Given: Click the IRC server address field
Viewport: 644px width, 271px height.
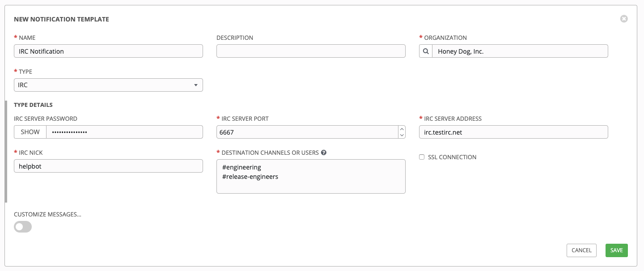Looking at the screenshot, I should [513, 132].
